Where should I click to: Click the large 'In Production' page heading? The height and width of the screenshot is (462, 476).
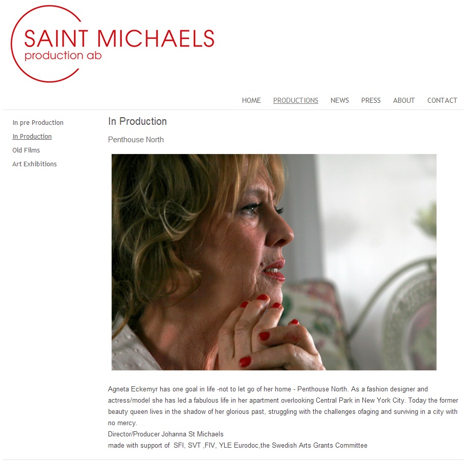tap(138, 121)
